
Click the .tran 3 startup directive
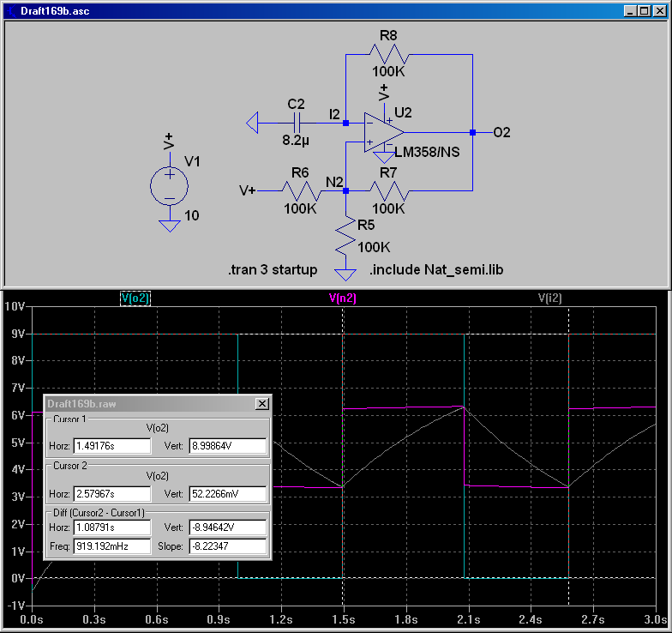click(x=273, y=269)
